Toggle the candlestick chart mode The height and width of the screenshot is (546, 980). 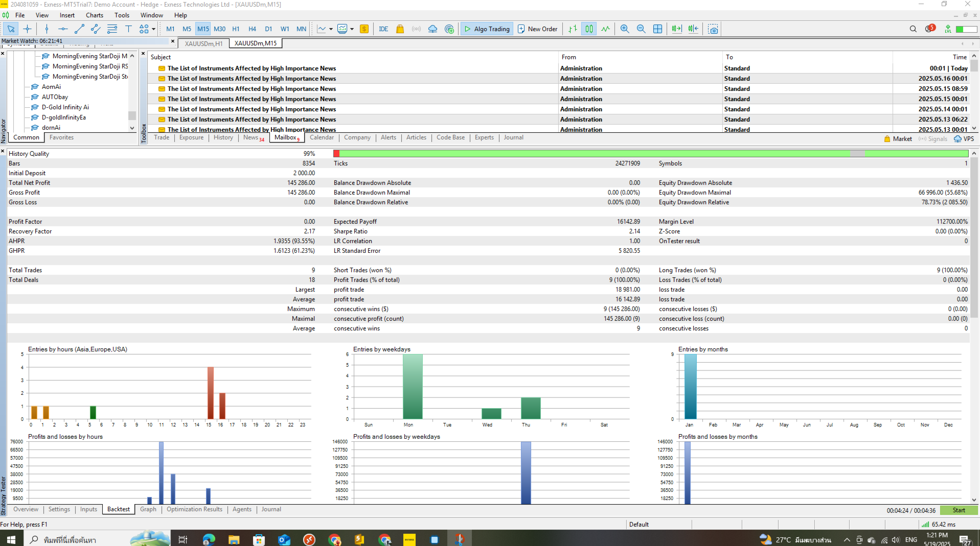pos(589,29)
